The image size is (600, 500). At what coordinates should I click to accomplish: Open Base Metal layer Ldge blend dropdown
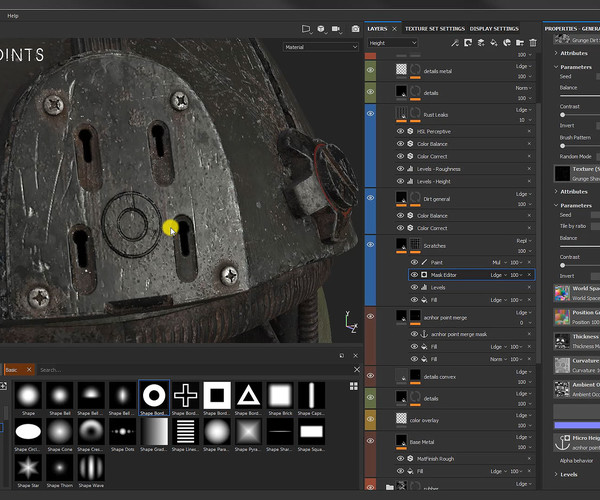click(524, 437)
